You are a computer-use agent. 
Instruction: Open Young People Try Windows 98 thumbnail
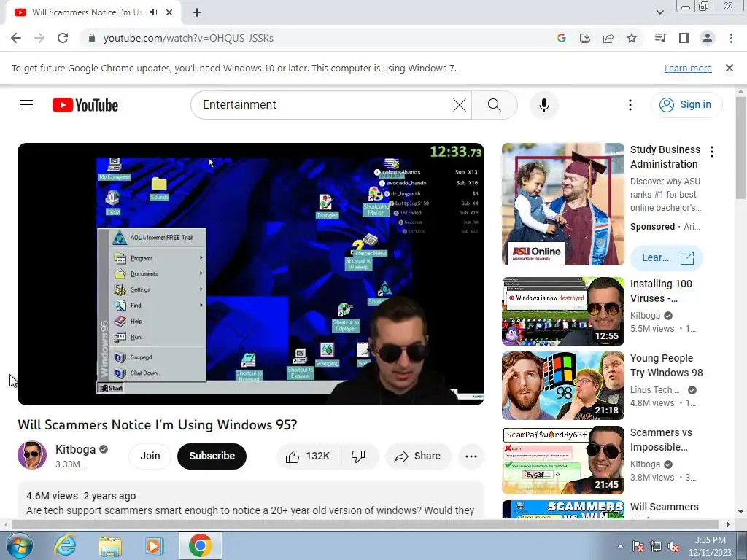coord(562,386)
